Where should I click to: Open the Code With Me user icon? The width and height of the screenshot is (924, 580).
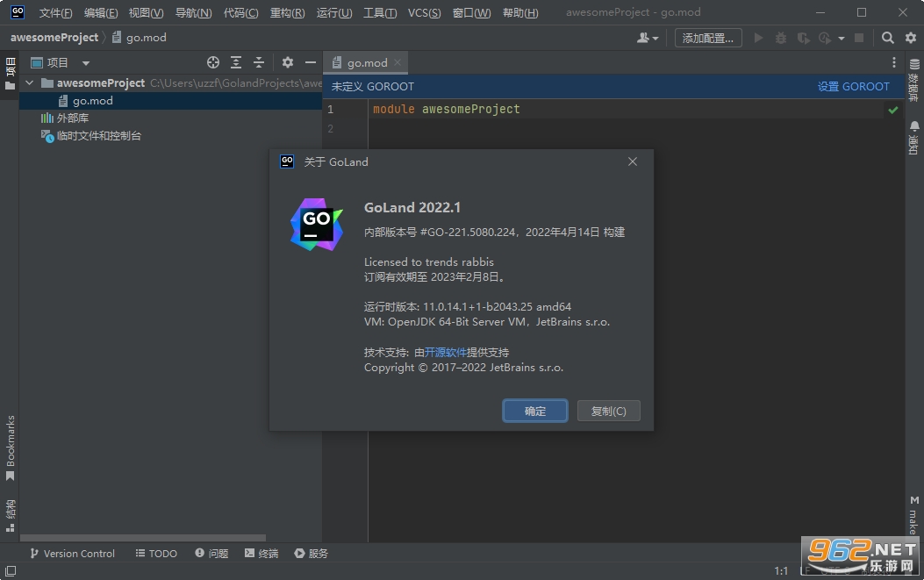[647, 38]
